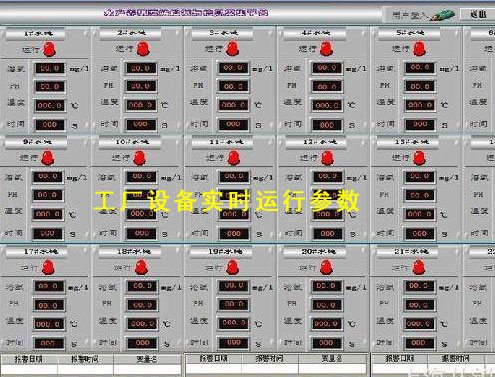The image size is (495, 377).
Task: Click the red run indicator of 3# pool
Action: [x=233, y=49]
